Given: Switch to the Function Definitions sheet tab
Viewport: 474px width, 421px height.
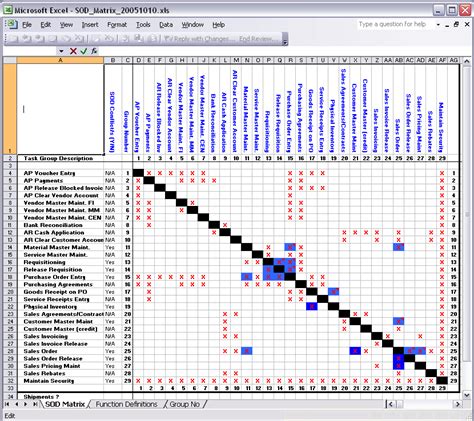Looking at the screenshot, I should point(126,404).
